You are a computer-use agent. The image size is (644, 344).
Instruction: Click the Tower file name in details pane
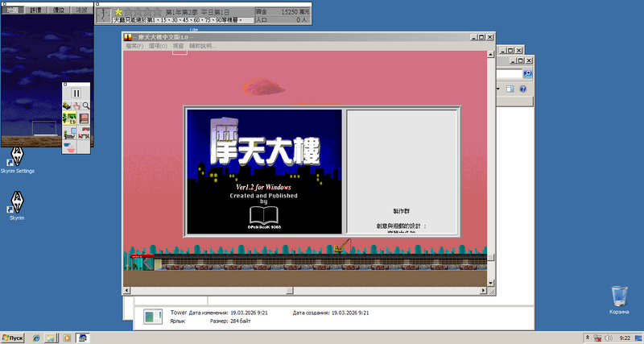[178, 313]
